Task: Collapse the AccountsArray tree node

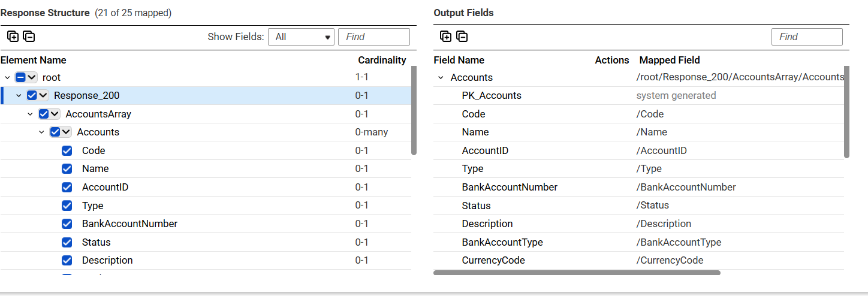Action: 30,114
